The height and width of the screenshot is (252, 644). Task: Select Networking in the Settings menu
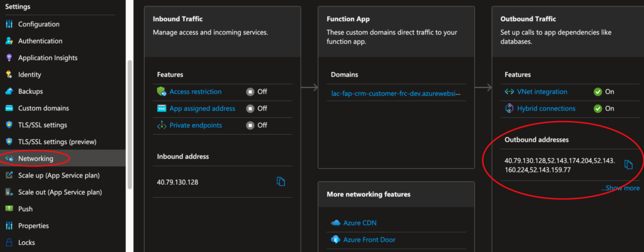pos(35,159)
